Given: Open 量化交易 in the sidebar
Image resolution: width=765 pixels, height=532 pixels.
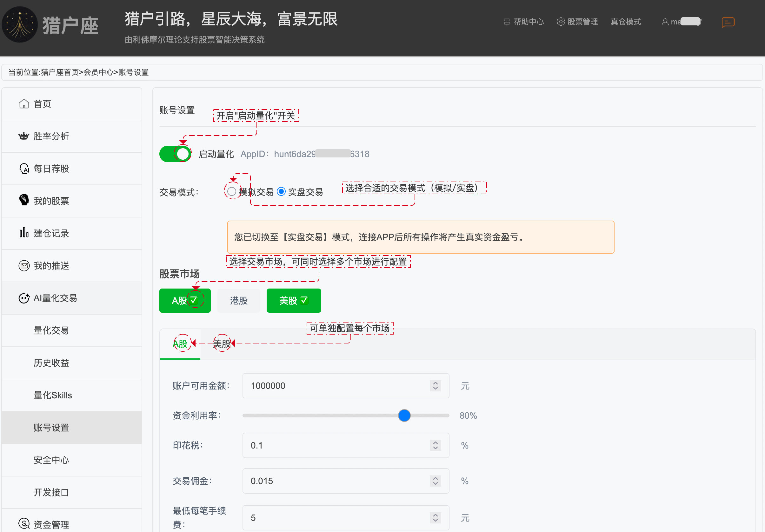Looking at the screenshot, I should [72, 330].
